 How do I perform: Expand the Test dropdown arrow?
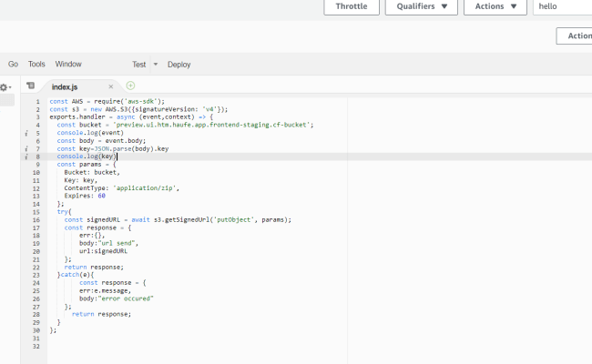click(156, 65)
